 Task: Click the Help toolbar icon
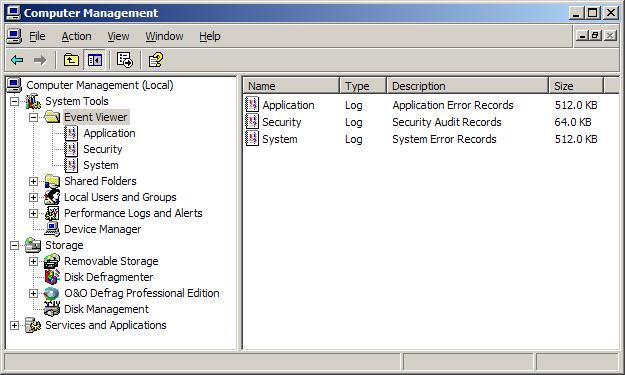[x=155, y=60]
